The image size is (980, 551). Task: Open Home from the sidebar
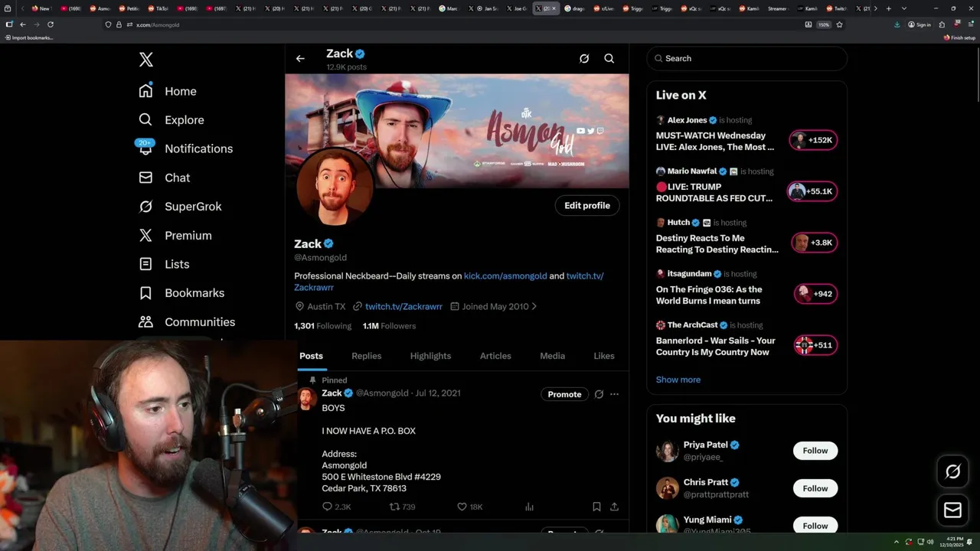coord(168,91)
